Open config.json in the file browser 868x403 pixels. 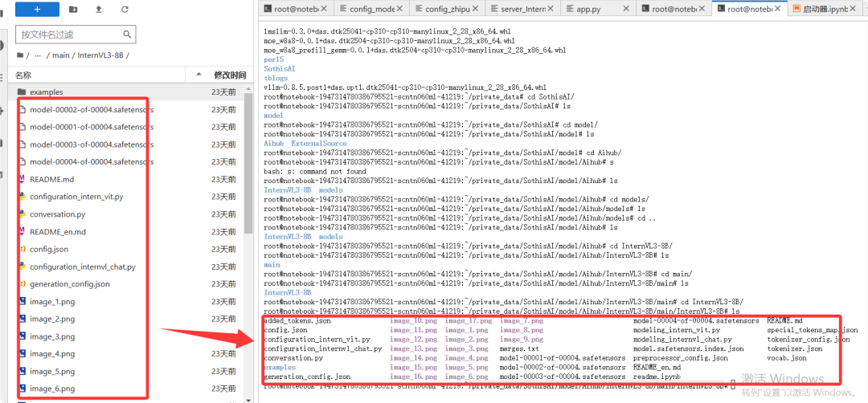[x=49, y=250]
